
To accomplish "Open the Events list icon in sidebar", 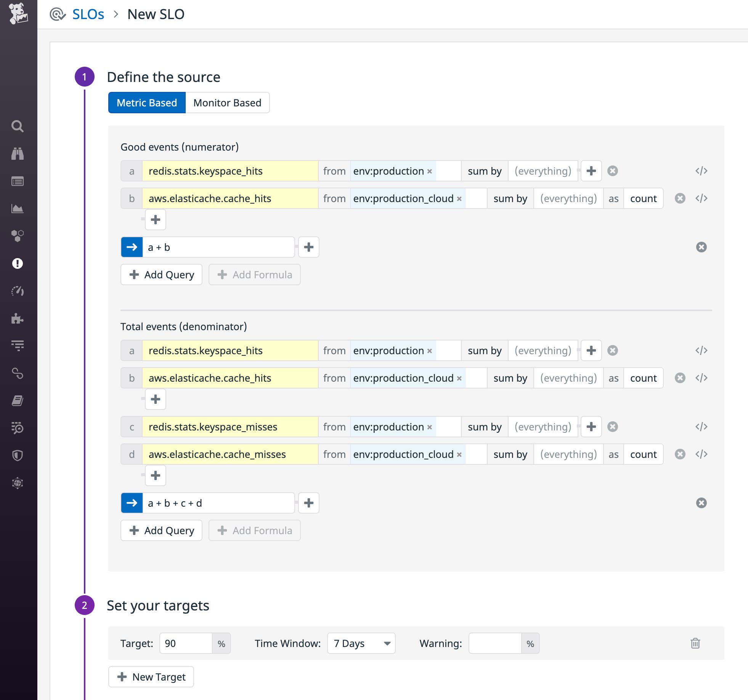I will pyautogui.click(x=18, y=181).
